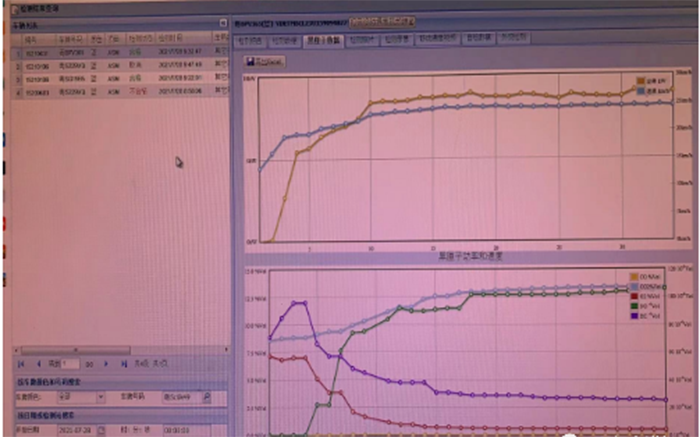Switch to the second results tab
Screen dimensions: 700x437
point(283,40)
